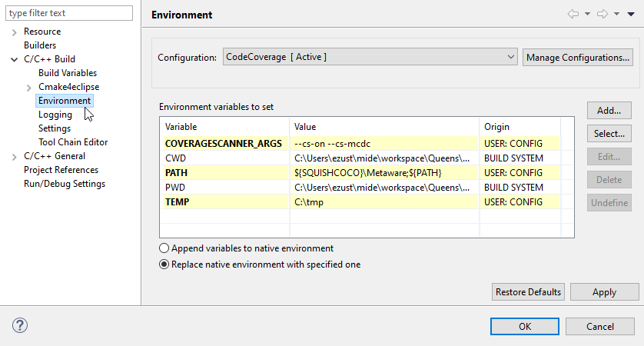The image size is (644, 346).
Task: Select Tool Chain Editor in tree
Action: pyautogui.click(x=73, y=142)
